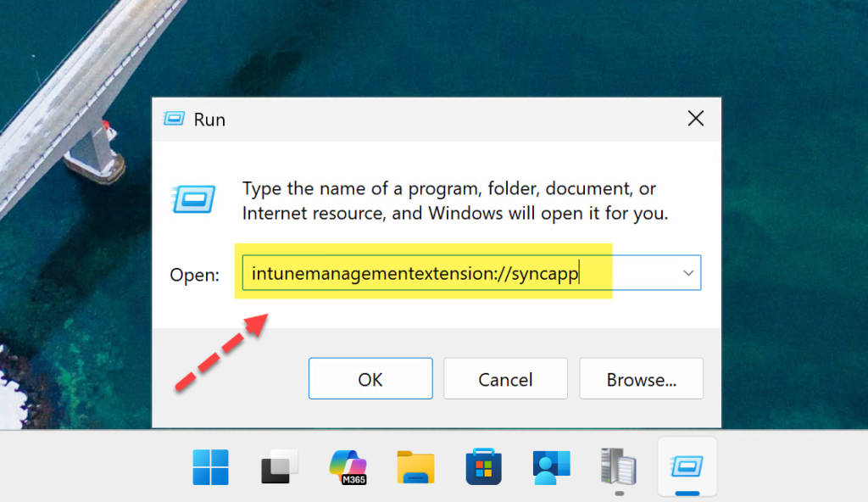Viewport: 868px width, 502px height.
Task: Close the Run dialog with the X
Action: [x=695, y=118]
